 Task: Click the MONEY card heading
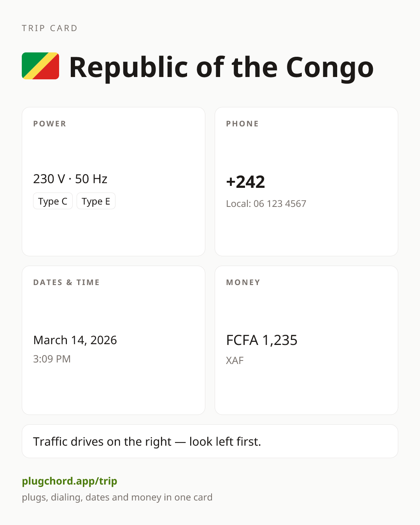(x=243, y=282)
